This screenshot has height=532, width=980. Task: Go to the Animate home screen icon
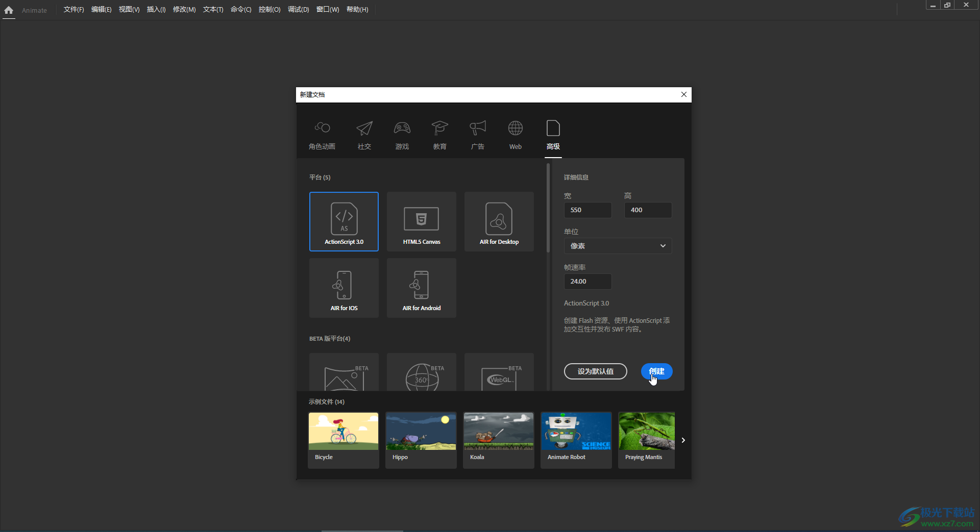pyautogui.click(x=9, y=10)
